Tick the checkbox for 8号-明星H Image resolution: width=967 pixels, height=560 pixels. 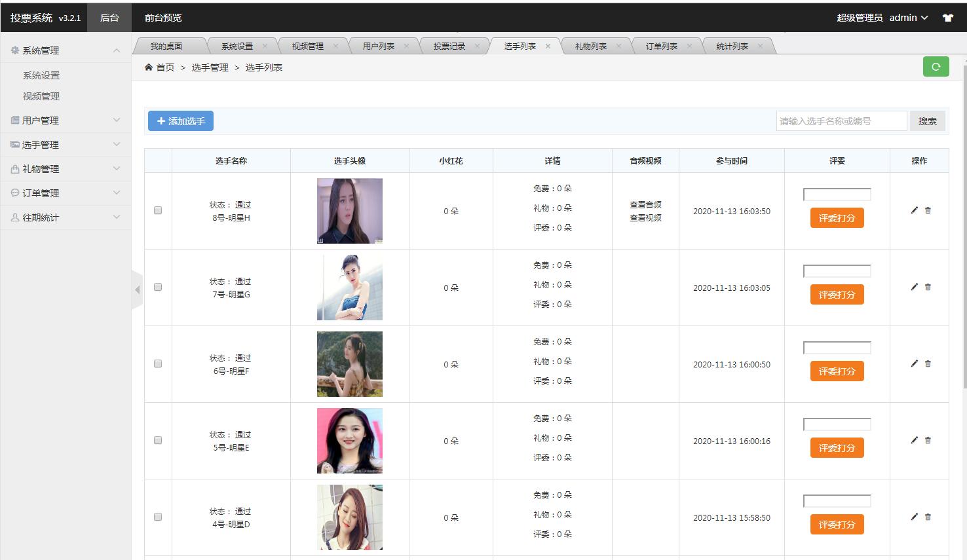[x=158, y=210]
